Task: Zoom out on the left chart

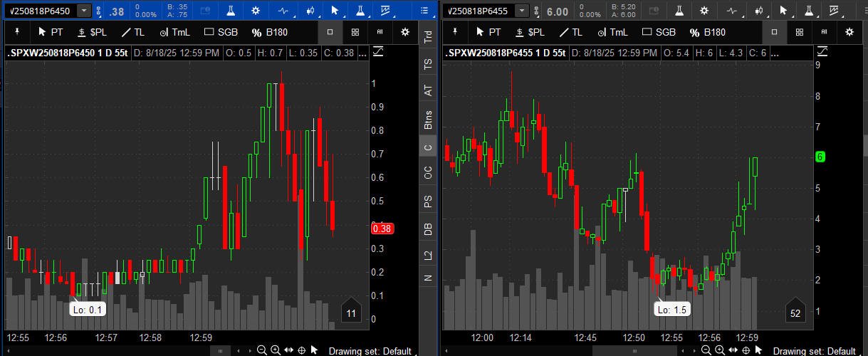Action: tap(262, 350)
